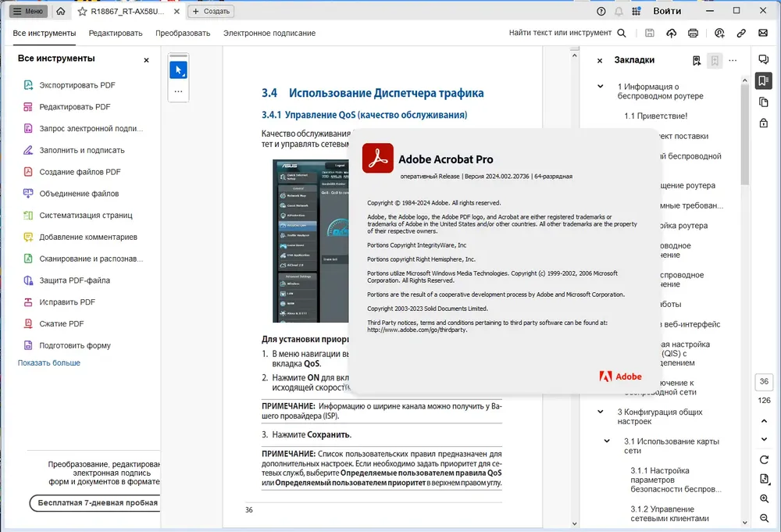781x532 pixels.
Task: Open the Меню hamburger menu
Action: pos(28,11)
